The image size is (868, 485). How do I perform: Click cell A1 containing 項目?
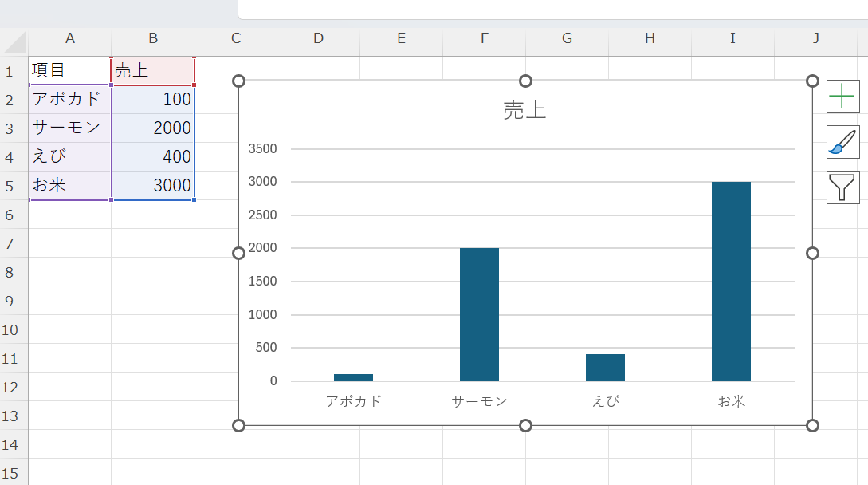pos(70,71)
